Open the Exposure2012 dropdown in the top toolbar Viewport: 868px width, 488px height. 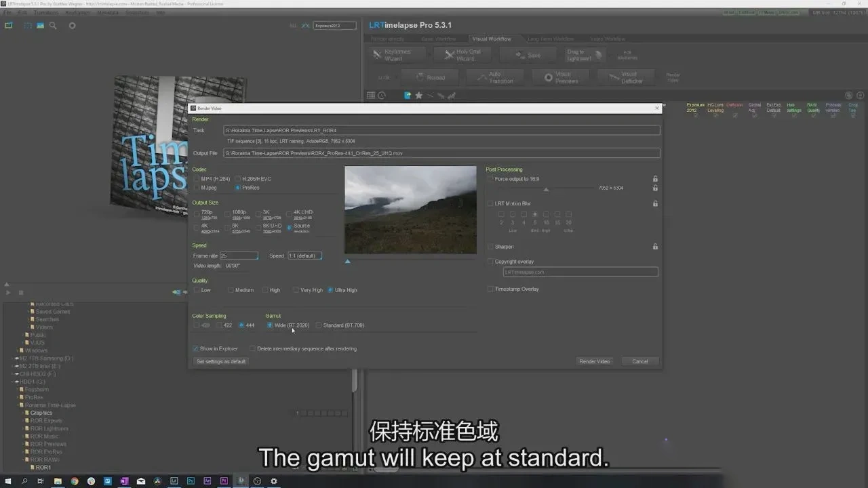334,26
